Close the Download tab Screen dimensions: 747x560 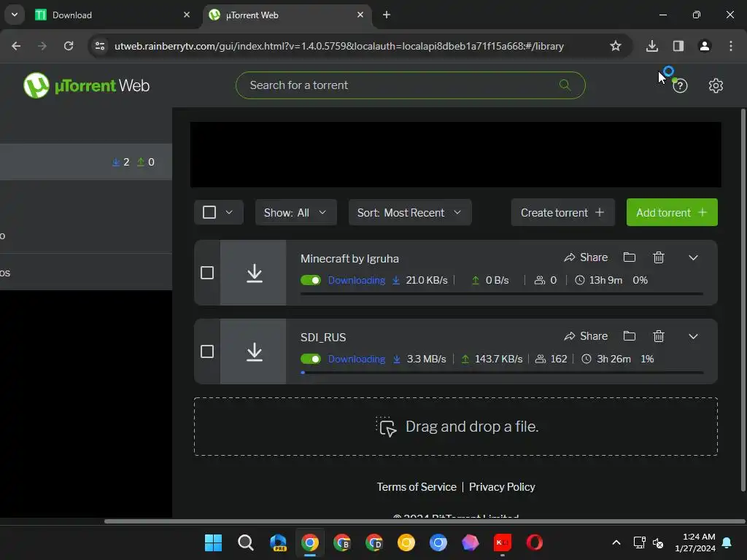[x=187, y=15]
